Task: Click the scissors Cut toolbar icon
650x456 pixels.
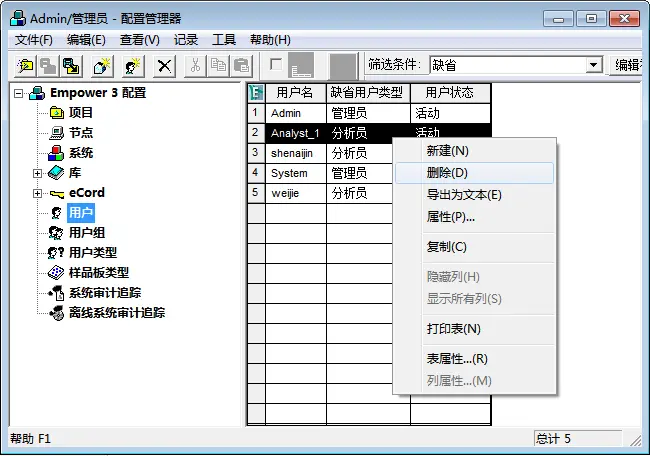Action: click(x=195, y=65)
